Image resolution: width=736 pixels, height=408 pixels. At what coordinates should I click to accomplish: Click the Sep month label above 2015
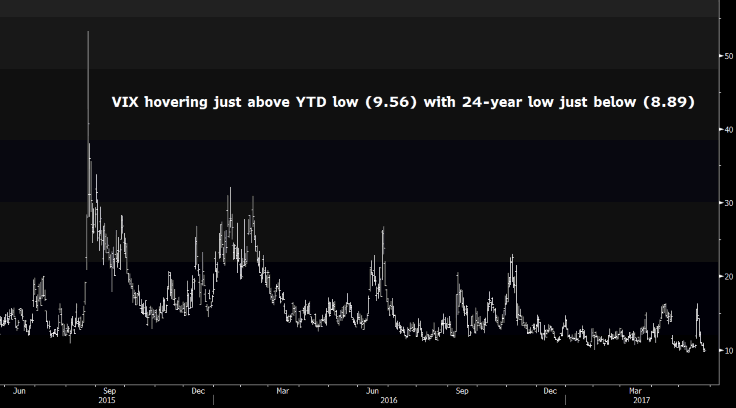click(x=109, y=391)
